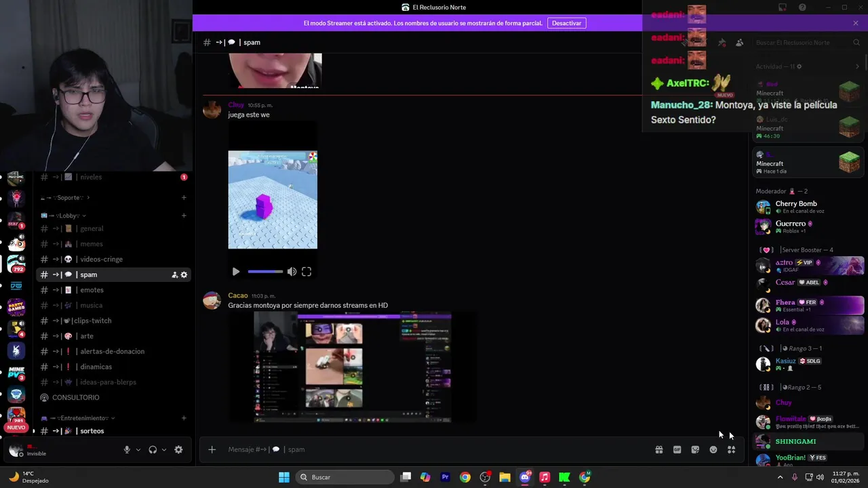Image resolution: width=868 pixels, height=488 pixels.
Task: Mute the video volume speaker icon
Action: pyautogui.click(x=292, y=272)
